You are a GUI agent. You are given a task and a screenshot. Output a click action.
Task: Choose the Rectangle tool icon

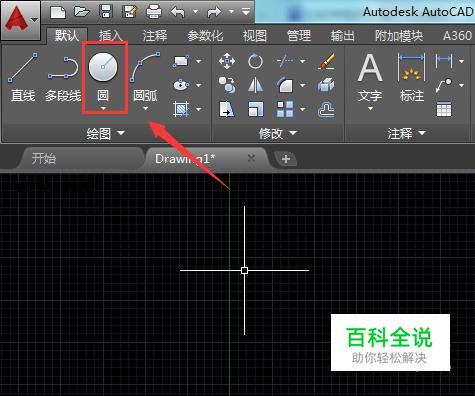tap(181, 61)
